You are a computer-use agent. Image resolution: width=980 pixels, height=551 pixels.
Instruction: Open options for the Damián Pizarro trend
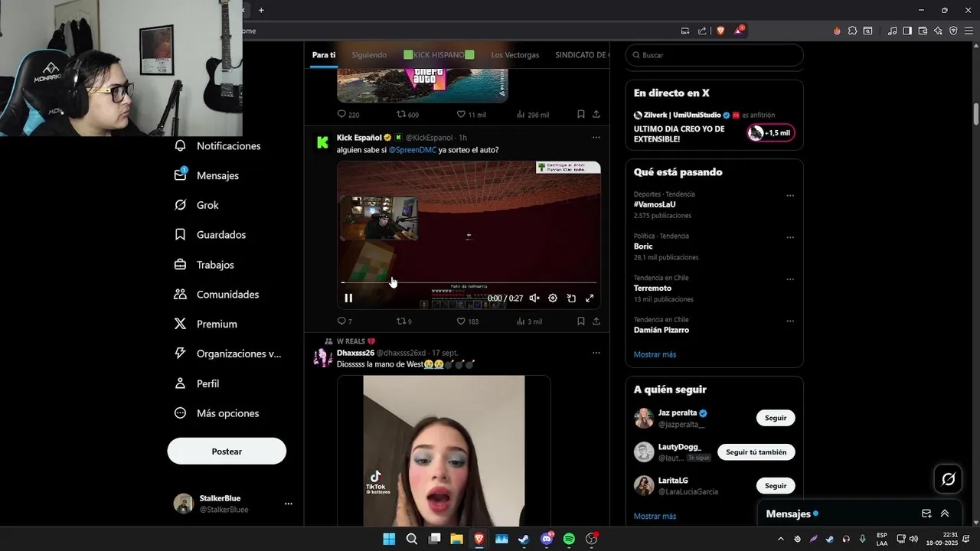coord(790,321)
